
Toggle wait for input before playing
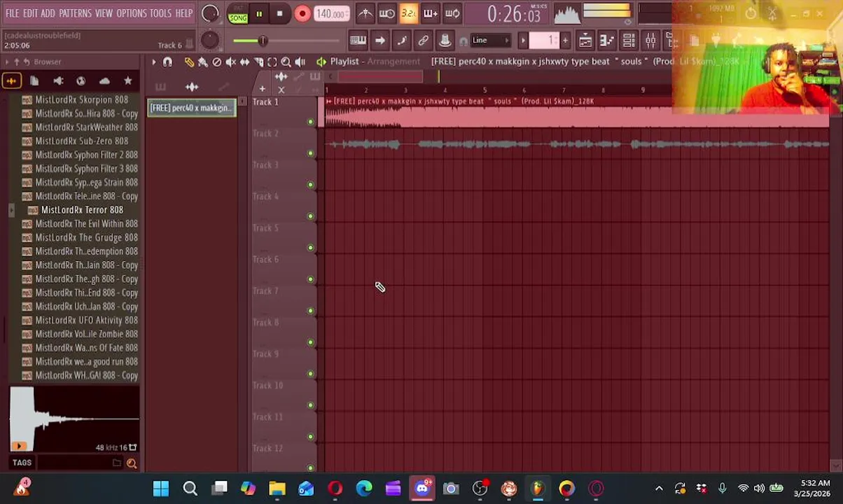(x=387, y=13)
